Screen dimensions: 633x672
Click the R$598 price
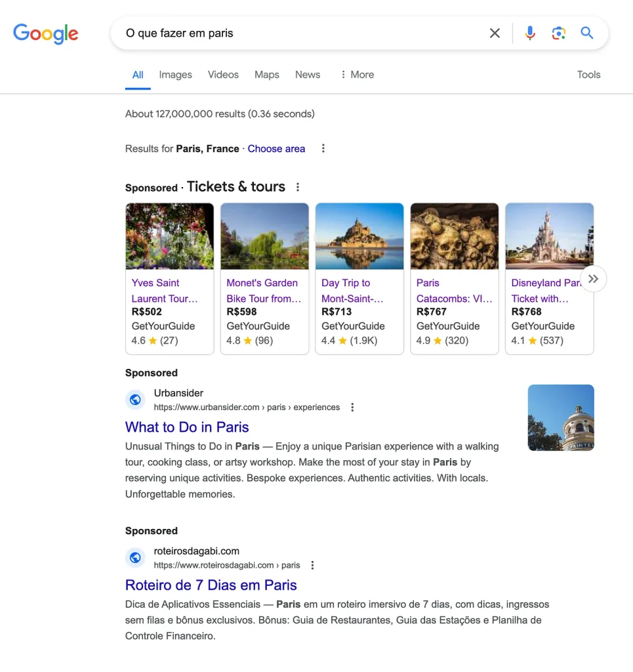pos(241,312)
